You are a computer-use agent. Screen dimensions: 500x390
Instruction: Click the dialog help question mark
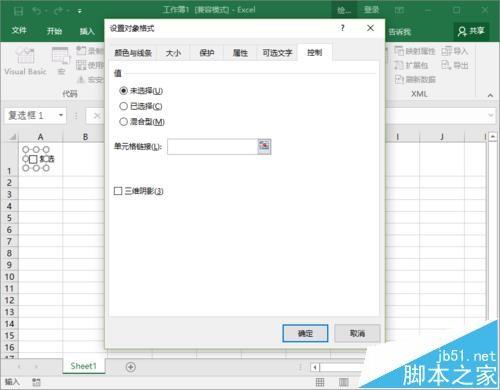342,28
